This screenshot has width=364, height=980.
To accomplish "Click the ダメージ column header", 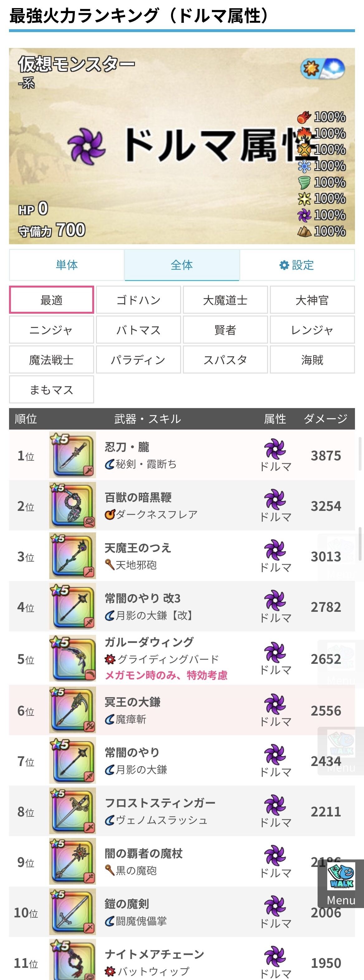I will pos(326,419).
